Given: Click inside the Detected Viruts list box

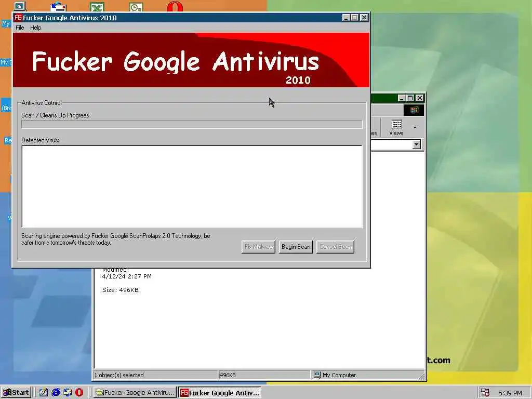Looking at the screenshot, I should click(192, 187).
